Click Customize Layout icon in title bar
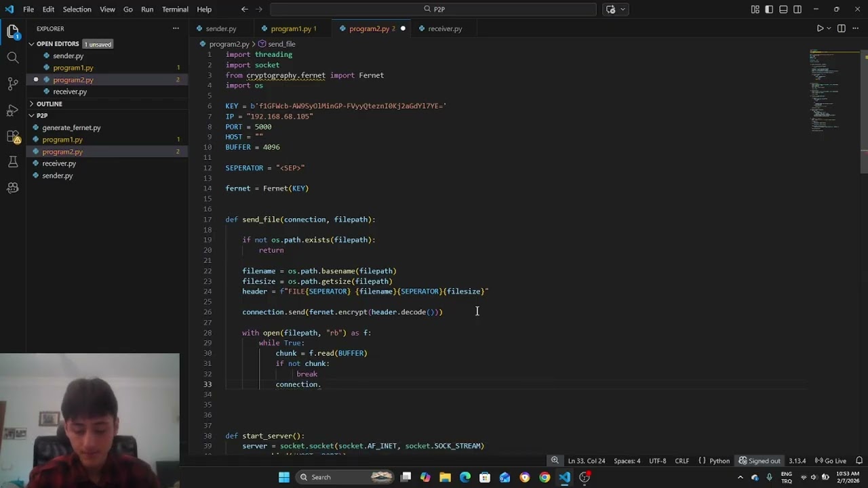 [x=755, y=9]
